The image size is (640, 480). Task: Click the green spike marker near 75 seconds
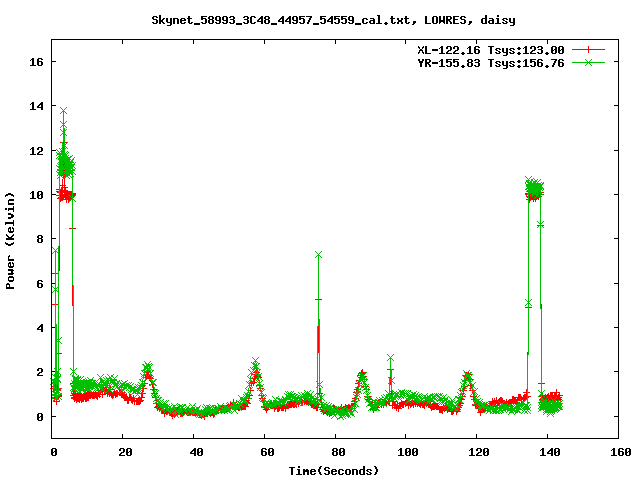pos(318,255)
